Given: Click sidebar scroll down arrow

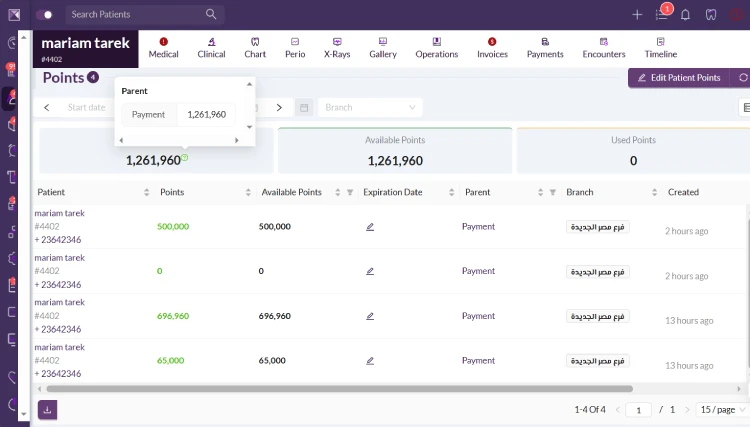Looking at the screenshot, I should [x=23, y=414].
